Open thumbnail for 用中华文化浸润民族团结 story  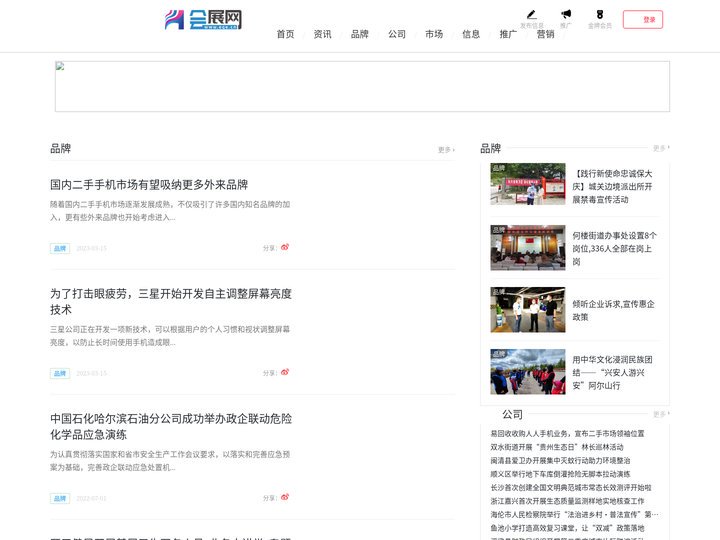[528, 371]
